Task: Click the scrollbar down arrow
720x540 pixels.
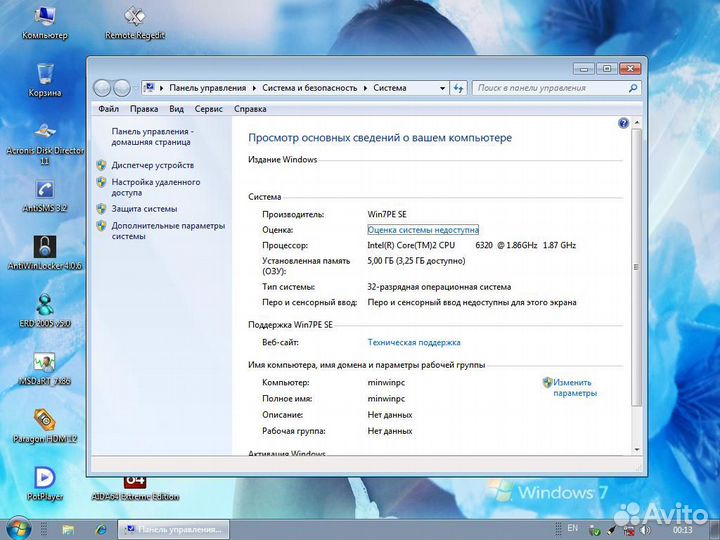Action: point(636,450)
